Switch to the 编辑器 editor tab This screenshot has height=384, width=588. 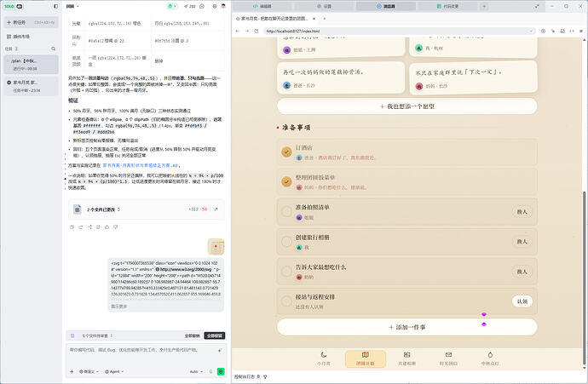tap(262, 6)
